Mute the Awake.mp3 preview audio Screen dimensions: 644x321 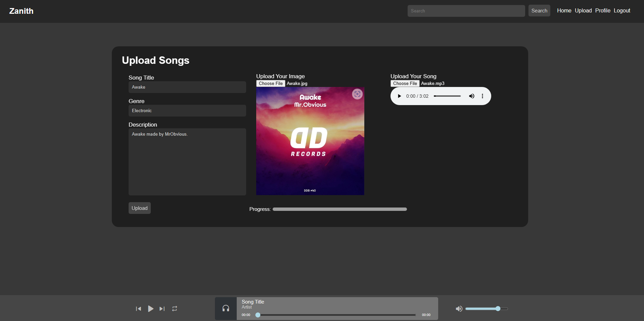[471, 96]
